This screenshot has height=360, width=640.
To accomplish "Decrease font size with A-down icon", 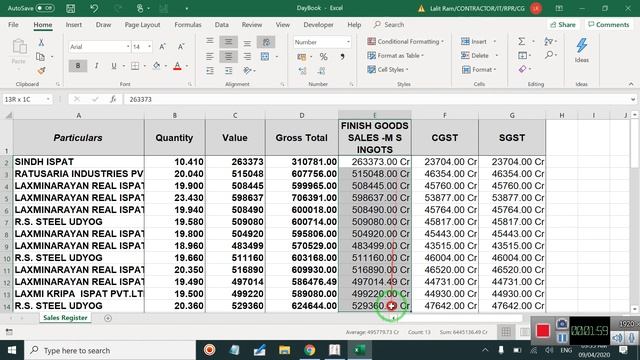I will tap(181, 47).
